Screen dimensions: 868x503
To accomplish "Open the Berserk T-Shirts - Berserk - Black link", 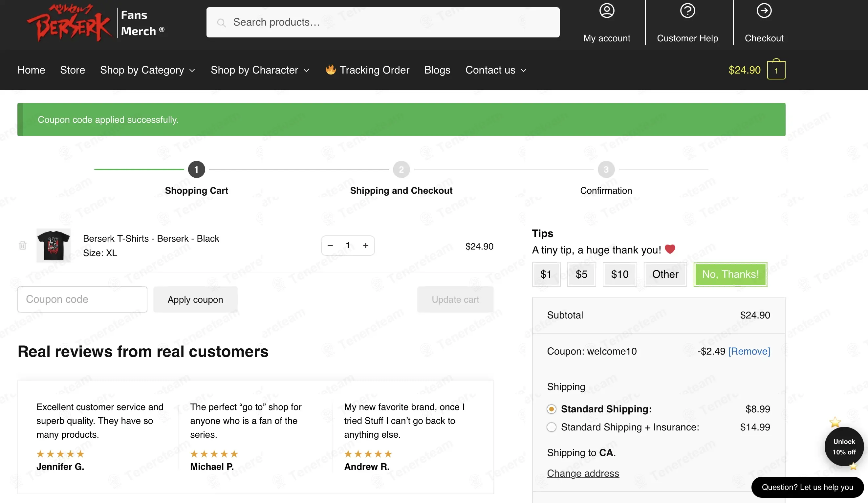I will click(151, 238).
